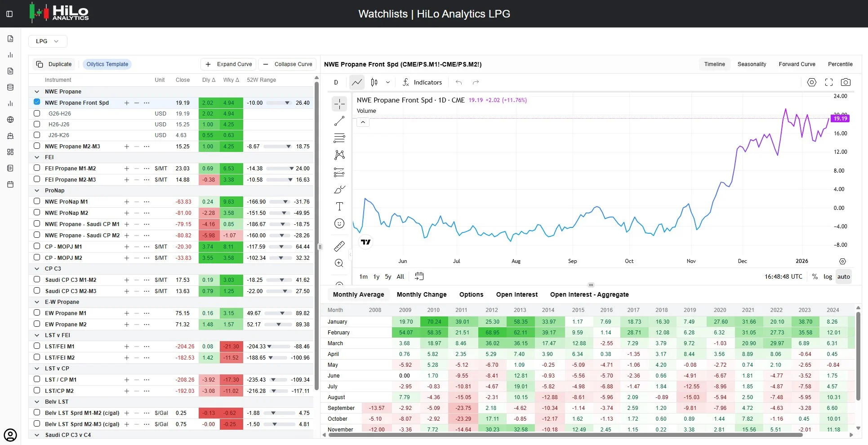Open the Monthly Change tab
This screenshot has width=868, height=445.
click(422, 294)
